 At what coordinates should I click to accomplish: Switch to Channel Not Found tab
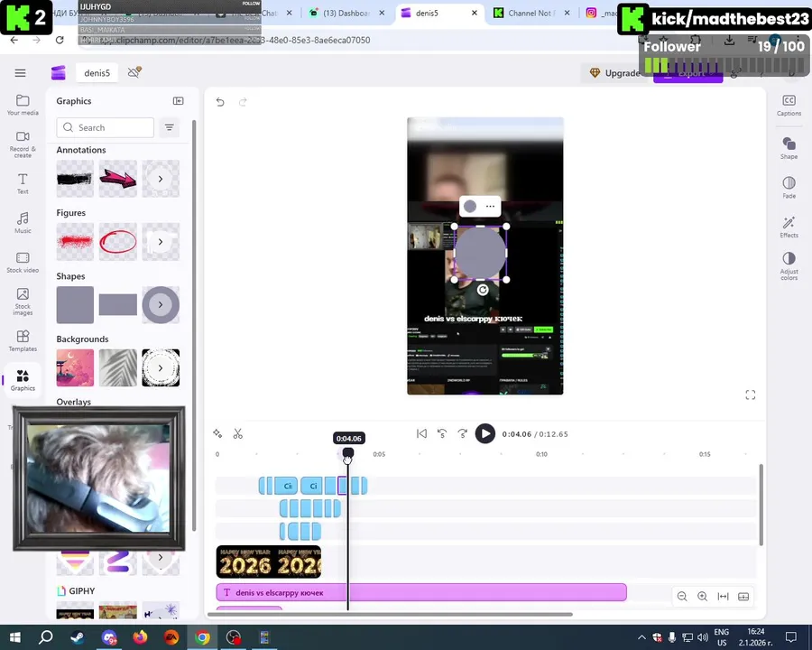coord(532,13)
